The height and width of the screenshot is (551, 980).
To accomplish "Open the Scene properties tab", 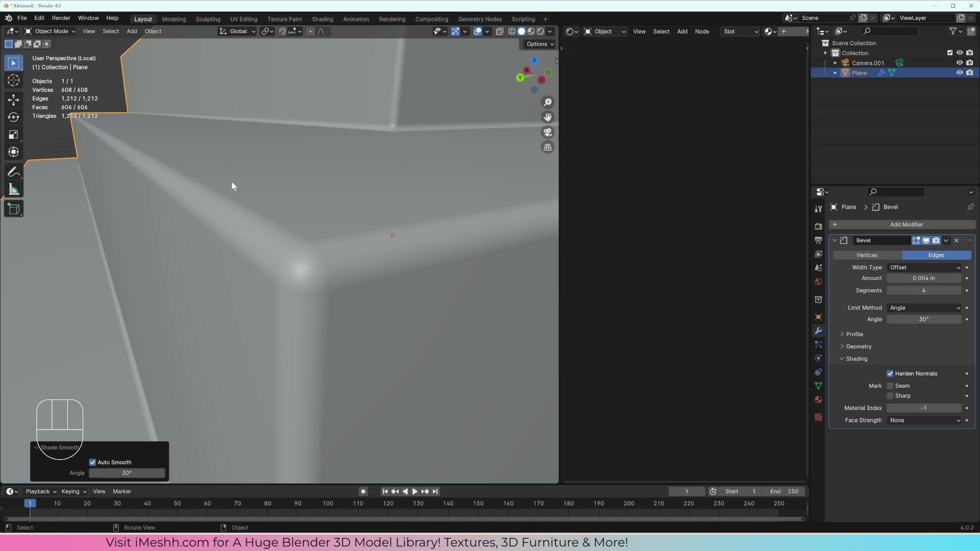I will [x=818, y=267].
